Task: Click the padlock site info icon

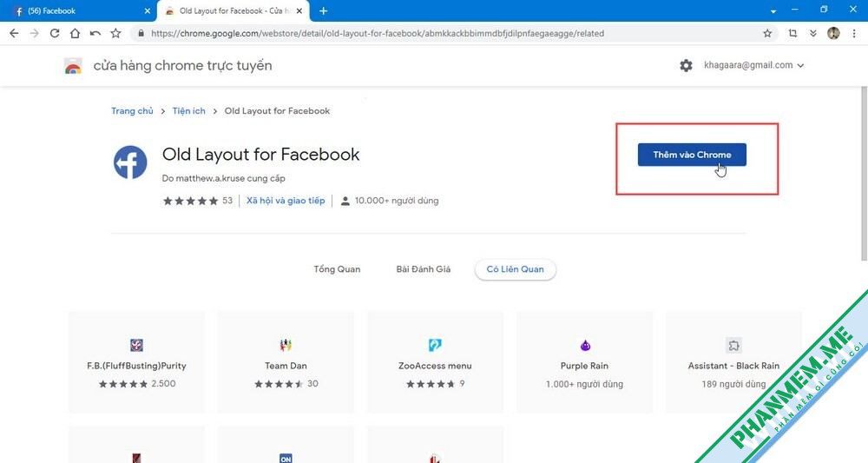Action: 141,33
